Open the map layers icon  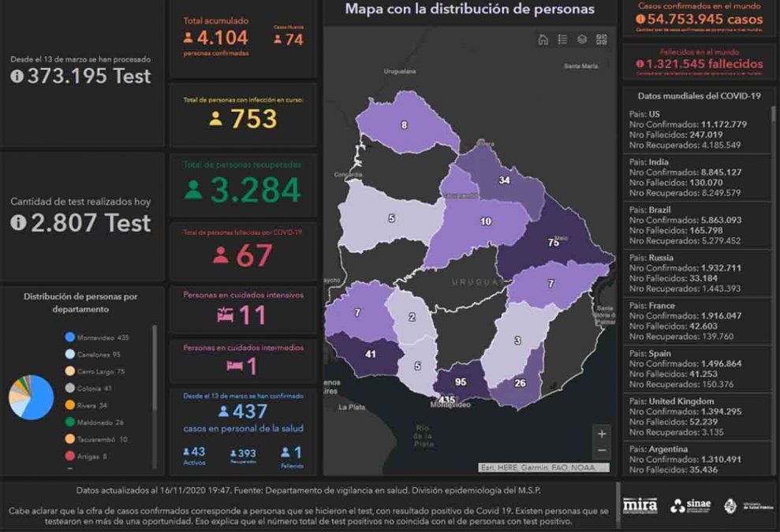582,39
